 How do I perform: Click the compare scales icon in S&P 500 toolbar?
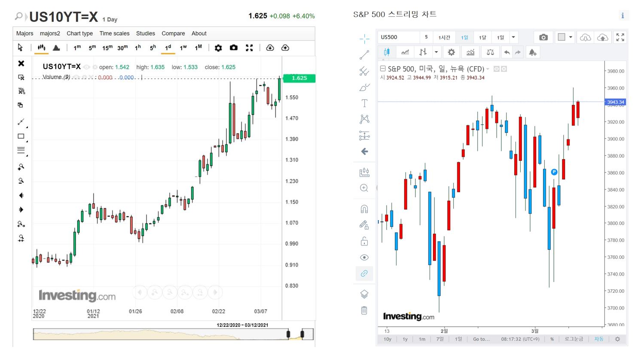tap(490, 52)
